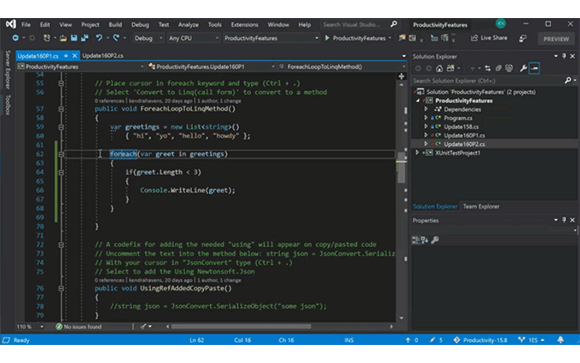Image resolution: width=580 pixels, height=363 pixels.
Task: Click Switch Views icon in Solution Explorer
Action: click(451, 68)
